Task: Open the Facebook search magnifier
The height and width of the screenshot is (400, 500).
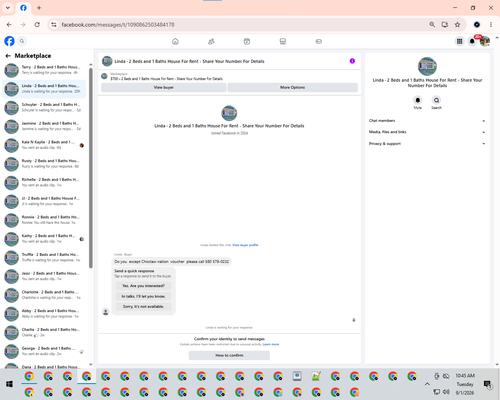Action: (x=22, y=41)
